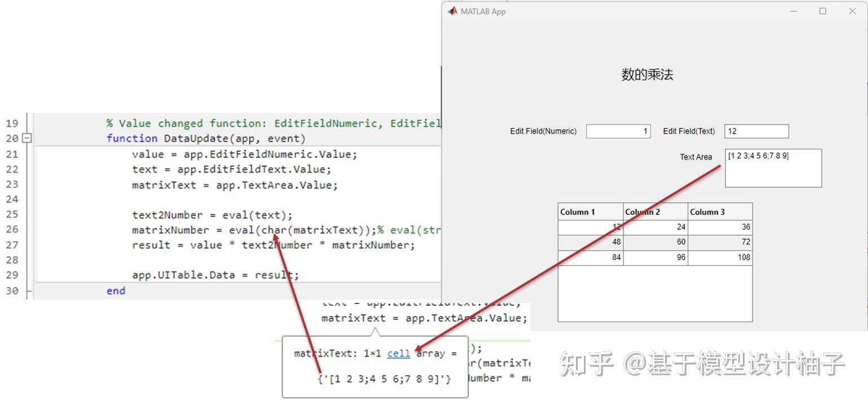
Task: Select the table cell containing 108
Action: tap(743, 257)
